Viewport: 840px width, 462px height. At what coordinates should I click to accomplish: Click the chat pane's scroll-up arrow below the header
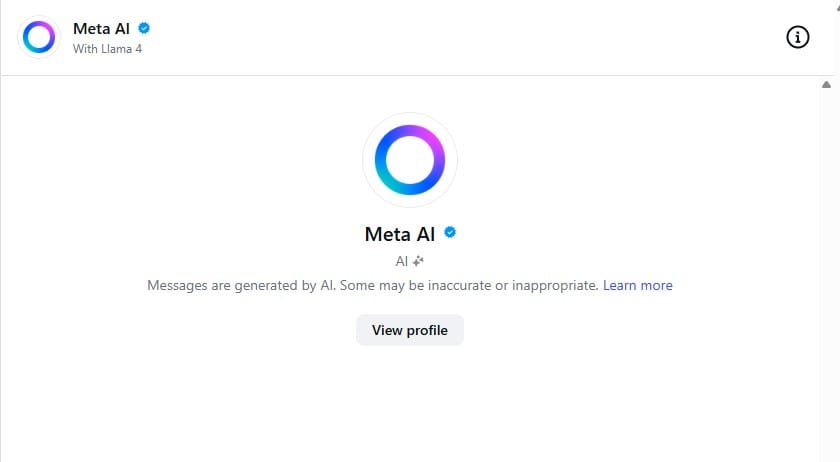826,85
